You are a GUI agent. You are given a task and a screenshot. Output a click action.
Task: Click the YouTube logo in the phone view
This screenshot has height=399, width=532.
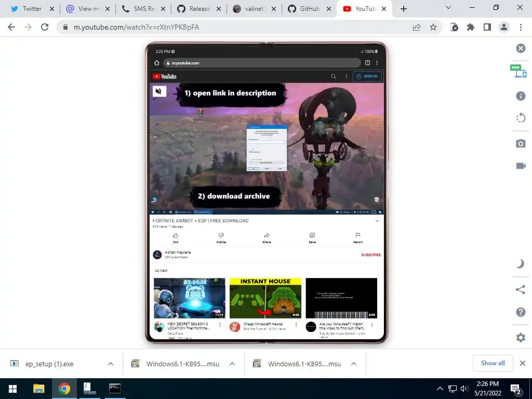coord(165,76)
